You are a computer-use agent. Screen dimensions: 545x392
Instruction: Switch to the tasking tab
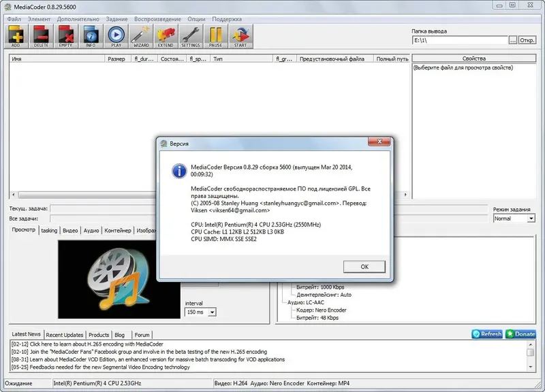49,230
